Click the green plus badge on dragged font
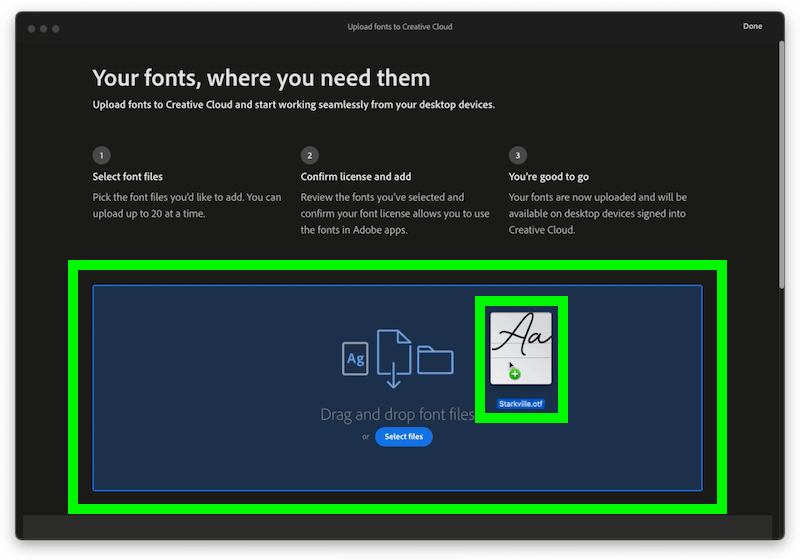 (x=515, y=374)
